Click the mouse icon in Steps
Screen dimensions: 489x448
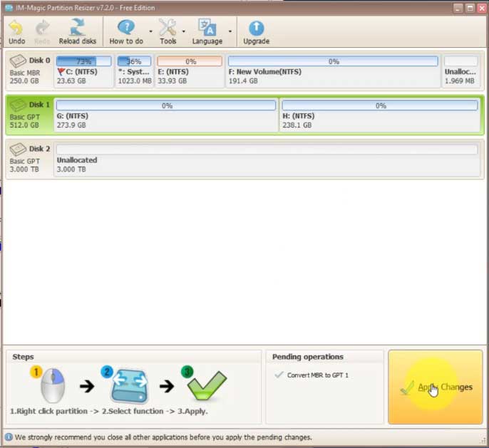[x=53, y=385]
